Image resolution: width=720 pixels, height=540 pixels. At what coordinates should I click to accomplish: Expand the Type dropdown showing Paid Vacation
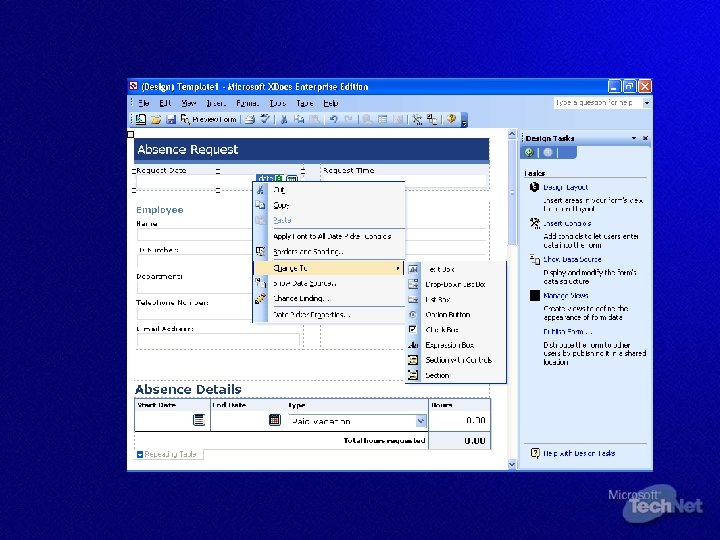(x=421, y=421)
